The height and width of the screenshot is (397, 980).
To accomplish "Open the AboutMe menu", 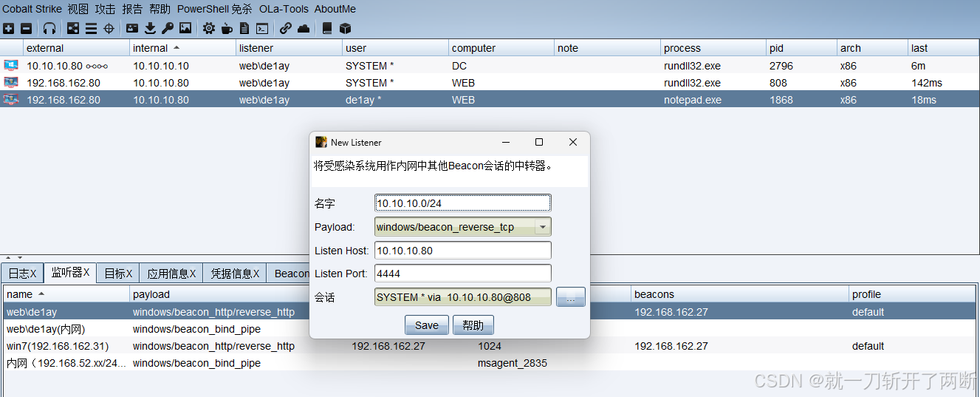I will (x=335, y=9).
